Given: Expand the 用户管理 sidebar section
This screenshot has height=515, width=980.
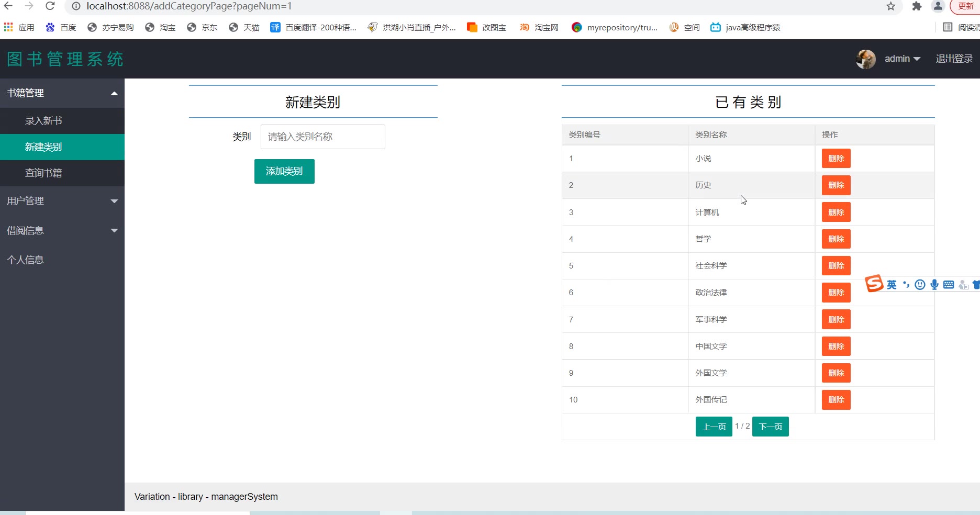Looking at the screenshot, I should point(62,201).
